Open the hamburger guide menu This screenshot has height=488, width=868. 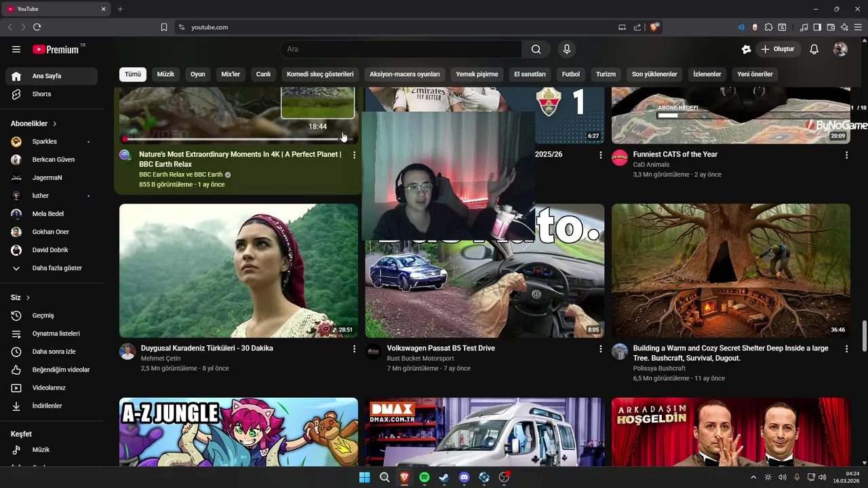[x=16, y=49]
